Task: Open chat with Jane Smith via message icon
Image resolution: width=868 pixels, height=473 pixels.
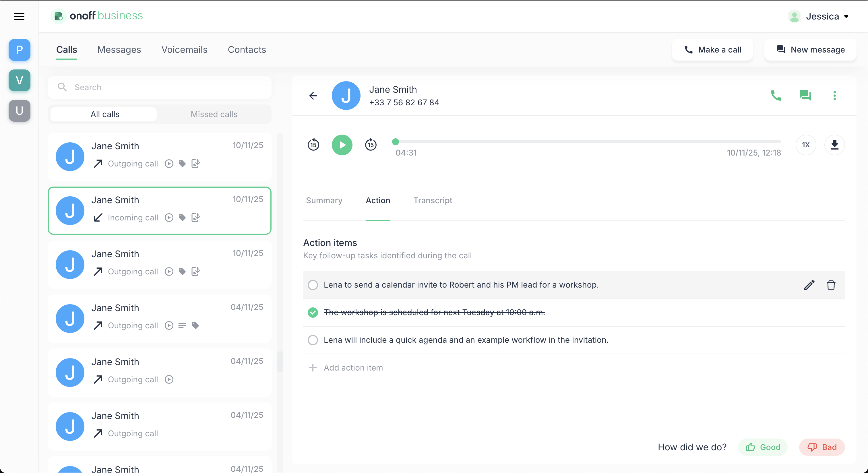Action: [805, 96]
